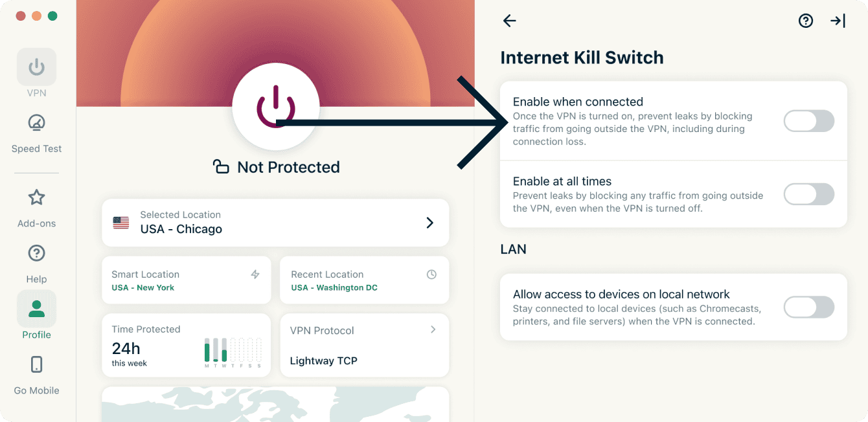Open the Help question mark in the sidebar

[x=36, y=253]
